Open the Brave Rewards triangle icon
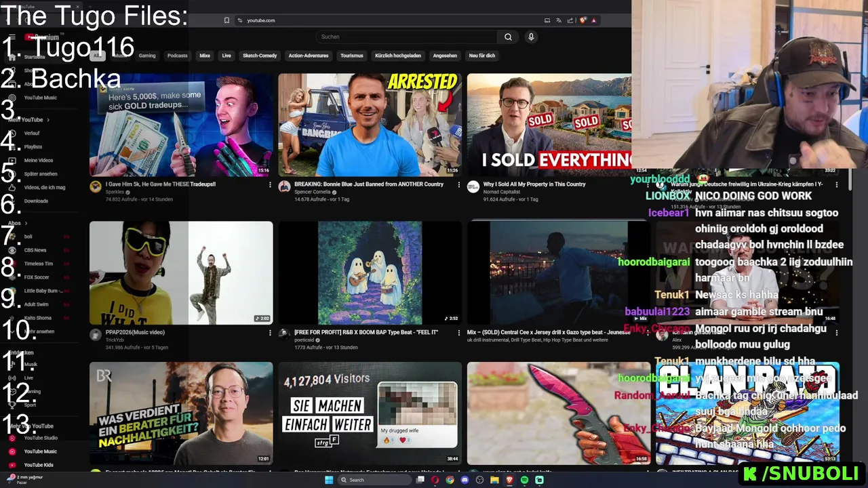 [x=593, y=20]
